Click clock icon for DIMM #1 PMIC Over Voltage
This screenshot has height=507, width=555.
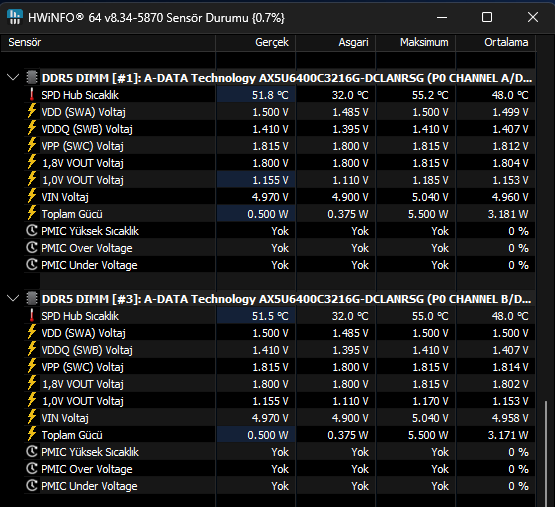click(32, 247)
